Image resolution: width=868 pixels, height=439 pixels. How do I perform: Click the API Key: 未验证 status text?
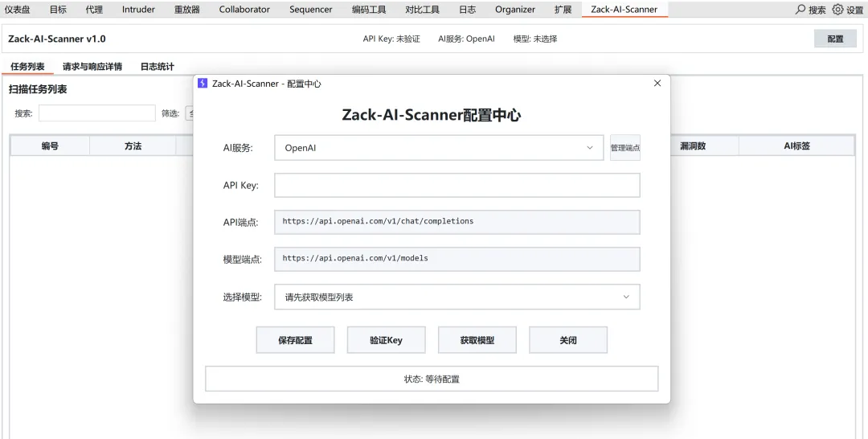click(391, 39)
